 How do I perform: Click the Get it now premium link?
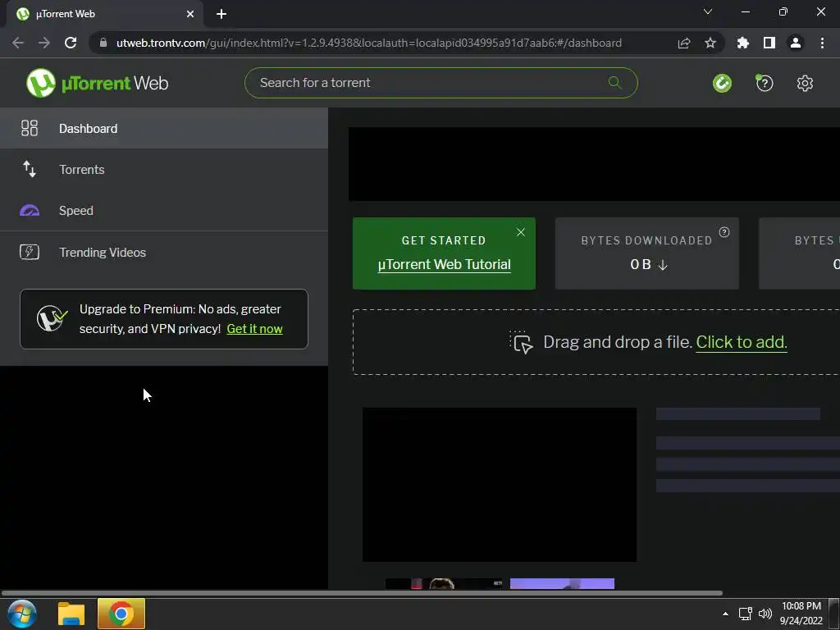coord(254,329)
